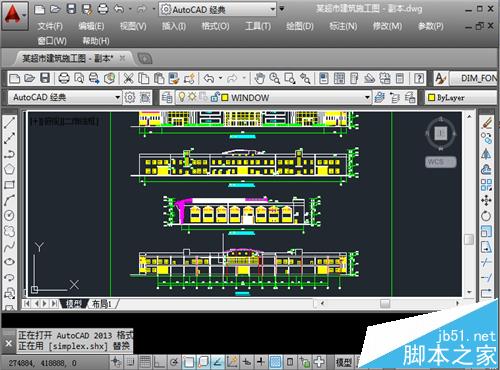The height and width of the screenshot is (370, 500).
Task: Expand undo history arrow in standard toolbar
Action: click(221, 79)
